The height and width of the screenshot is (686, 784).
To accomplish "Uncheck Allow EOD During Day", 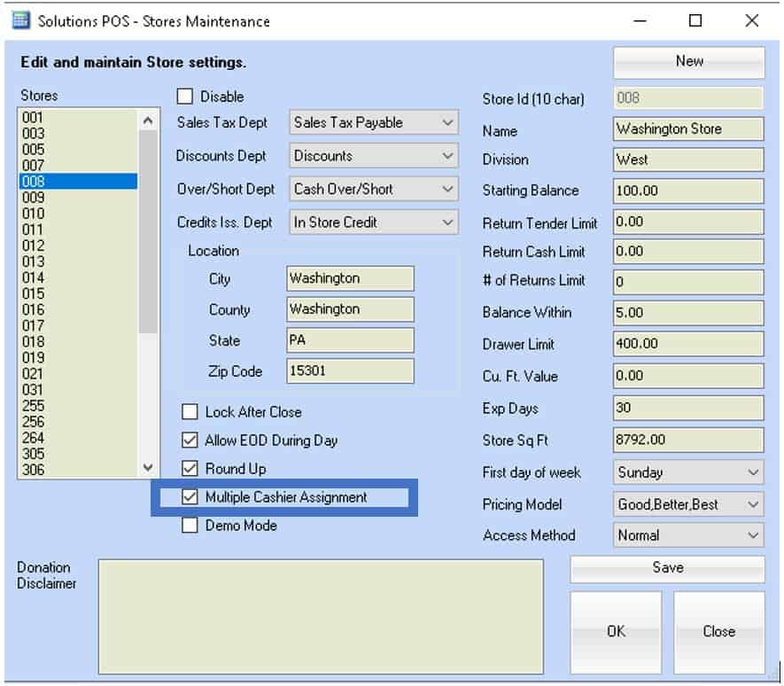I will [191, 440].
